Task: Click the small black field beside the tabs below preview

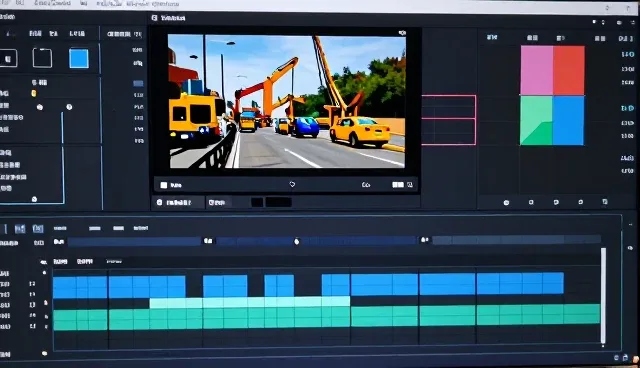Action: pos(257,202)
